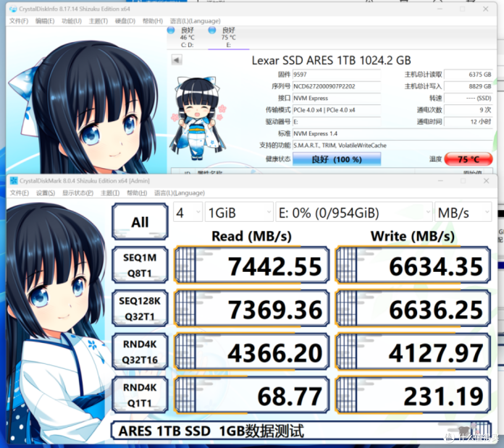This screenshot has height=448, width=504.
Task: Open the 文件(F) menu in CrystalDiskMark
Action: 19,193
